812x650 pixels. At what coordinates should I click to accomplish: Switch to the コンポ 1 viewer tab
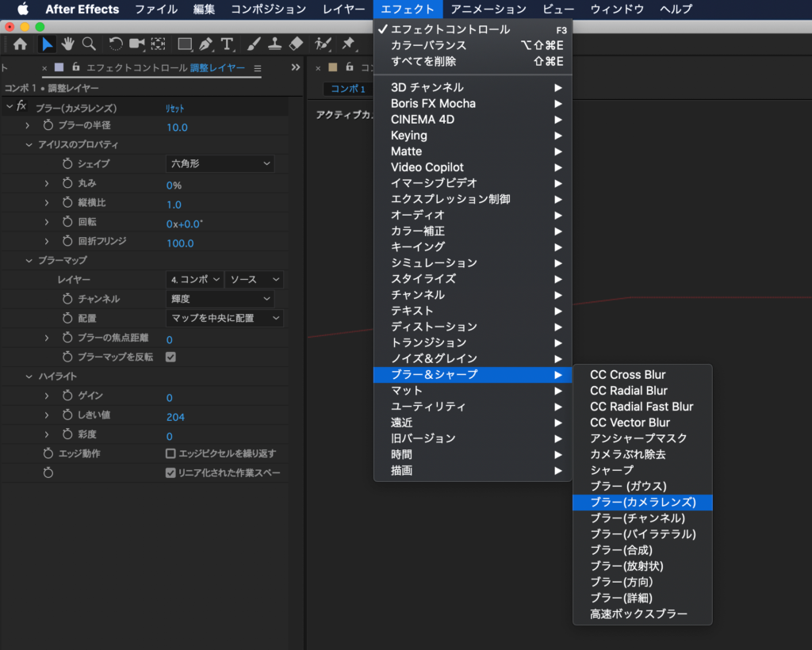pyautogui.click(x=347, y=89)
